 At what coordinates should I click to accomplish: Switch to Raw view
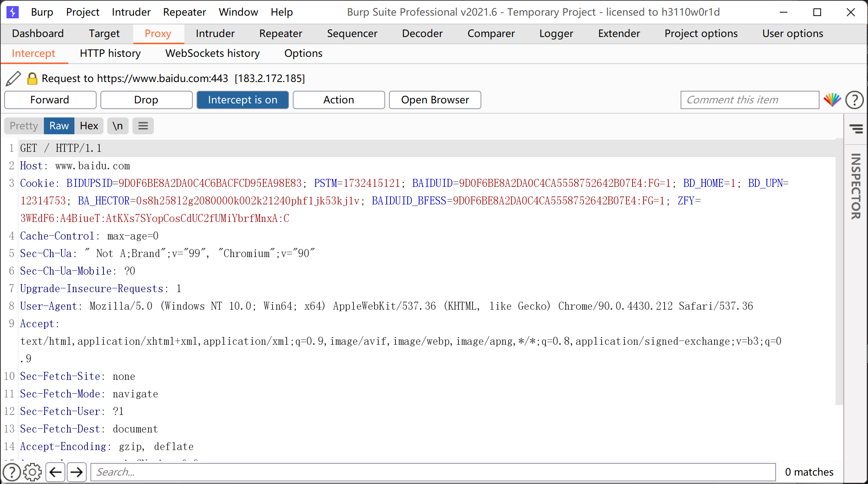(x=59, y=126)
